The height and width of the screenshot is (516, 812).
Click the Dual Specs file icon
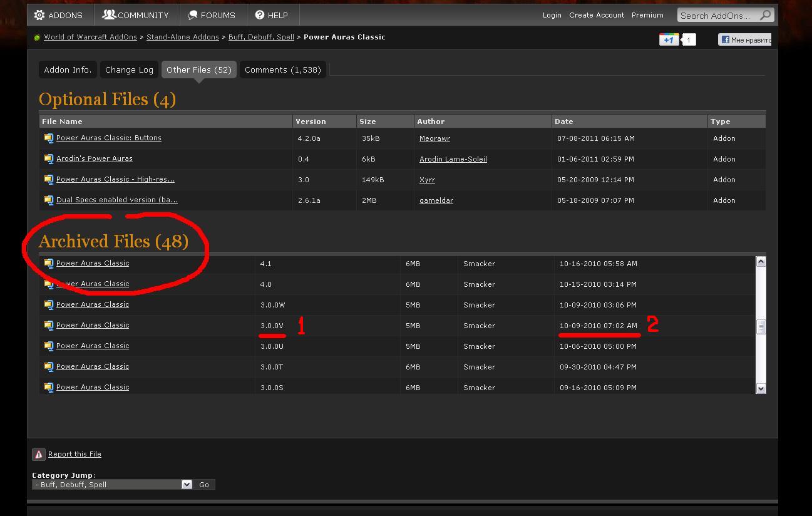(48, 200)
